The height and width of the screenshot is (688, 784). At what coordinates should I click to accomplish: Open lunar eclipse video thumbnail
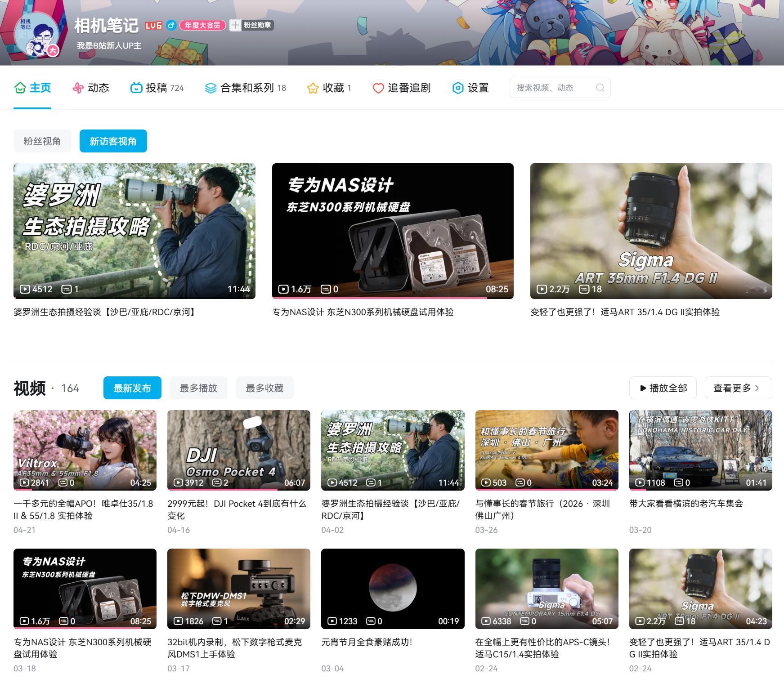pos(393,589)
